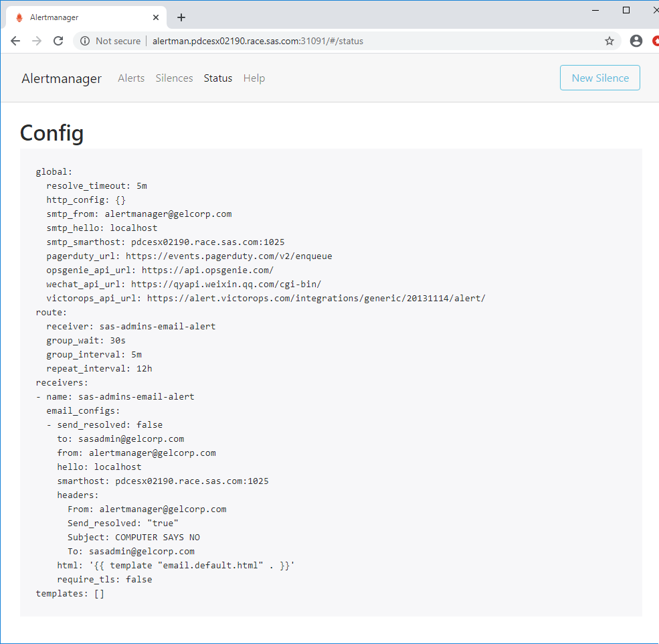
Task: Open the Not secure site information icon
Action: [x=85, y=41]
